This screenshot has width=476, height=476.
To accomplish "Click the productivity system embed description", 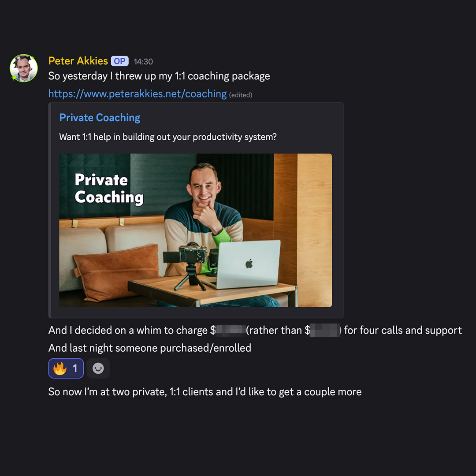I will tap(168, 137).
